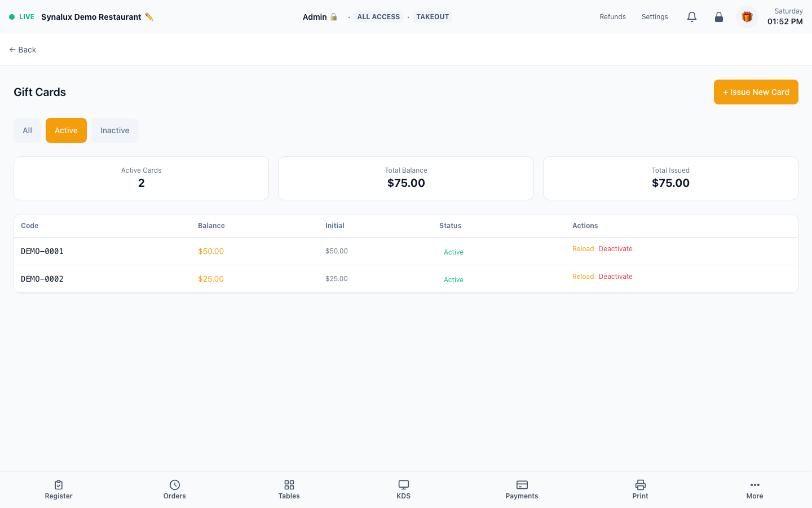The height and width of the screenshot is (508, 812).
Task: Go to Register in bottom navigation
Action: (59, 490)
